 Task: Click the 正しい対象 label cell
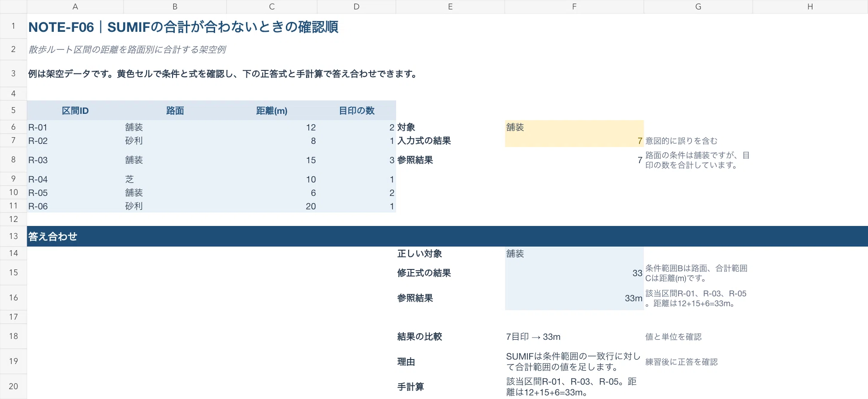[450, 254]
